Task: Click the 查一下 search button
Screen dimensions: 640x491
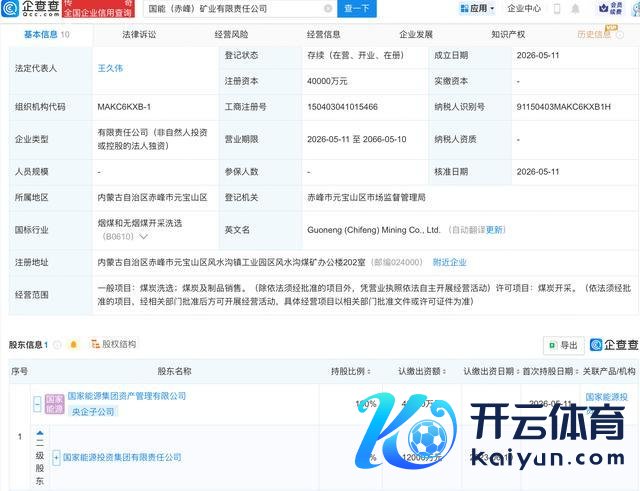Action: [x=357, y=8]
